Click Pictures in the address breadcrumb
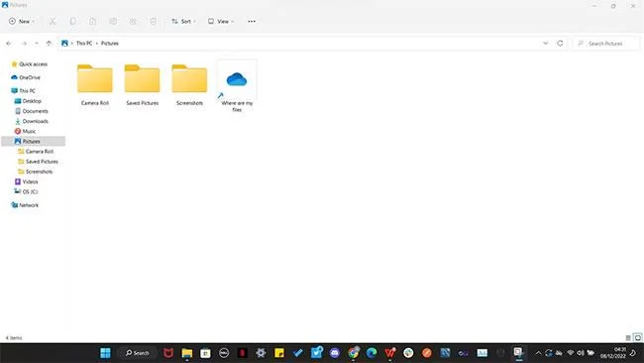Screen dimensions: 644x363 click(x=110, y=44)
